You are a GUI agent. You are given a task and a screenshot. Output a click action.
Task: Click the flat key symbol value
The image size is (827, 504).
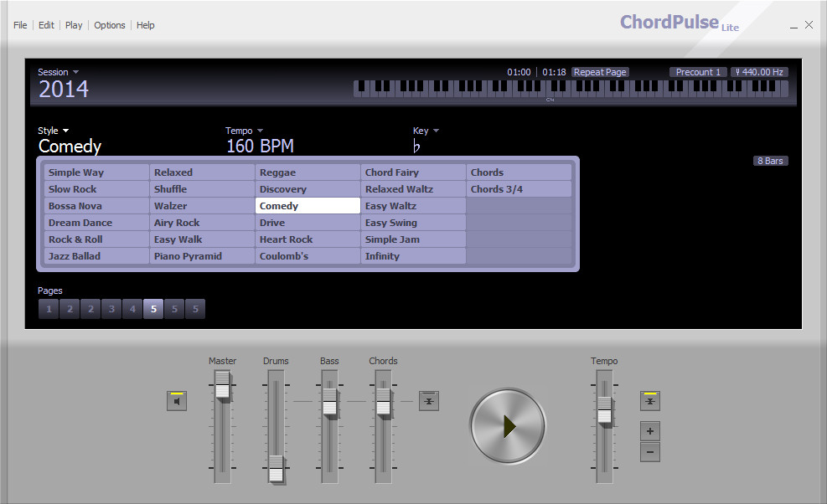416,146
